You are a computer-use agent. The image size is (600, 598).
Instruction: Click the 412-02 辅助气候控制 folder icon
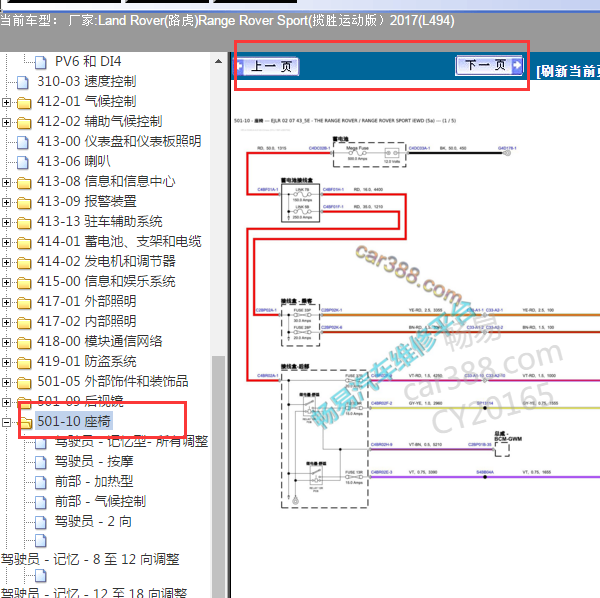pos(24,123)
